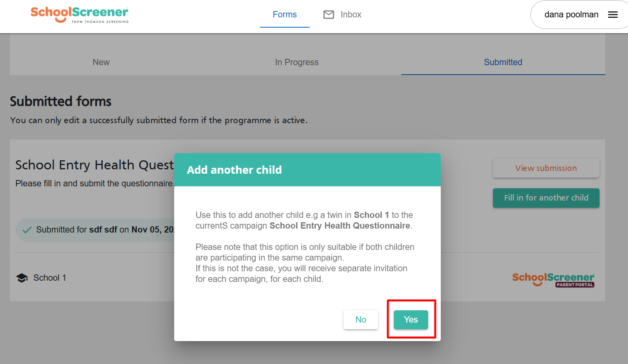The width and height of the screenshot is (628, 364).
Task: Click Fill in for another child
Action: [x=546, y=198]
